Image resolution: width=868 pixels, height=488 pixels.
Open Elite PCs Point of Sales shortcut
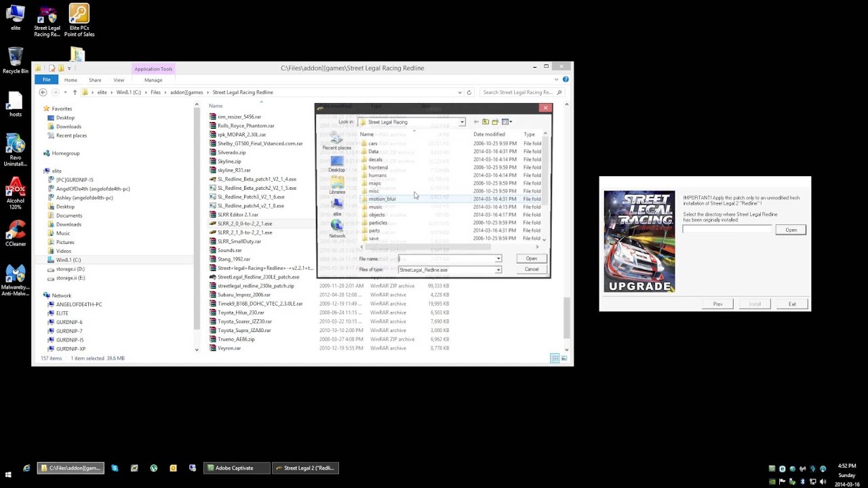coord(79,20)
